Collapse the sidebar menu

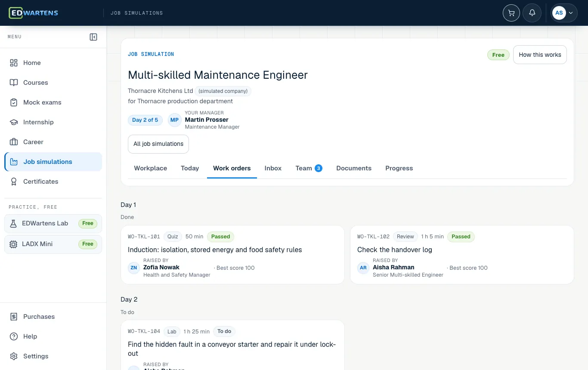point(93,37)
